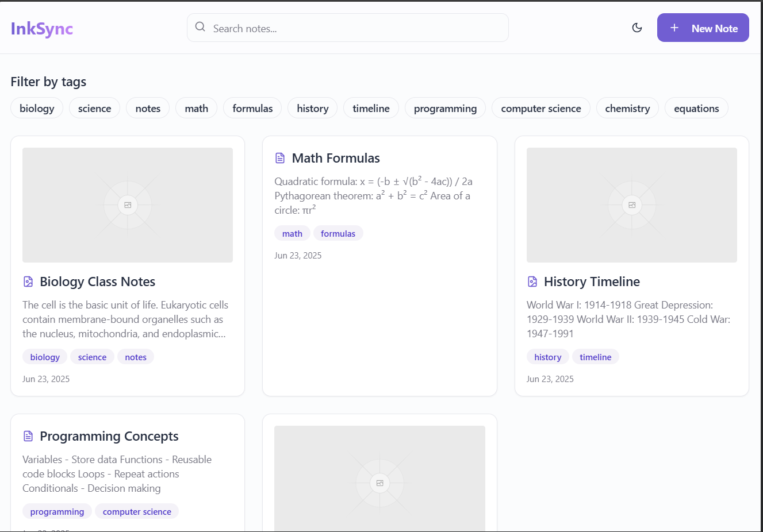Viewport: 763px width, 532px height.
Task: Open the Biology Class Notes image thumbnail
Action: 128,205
